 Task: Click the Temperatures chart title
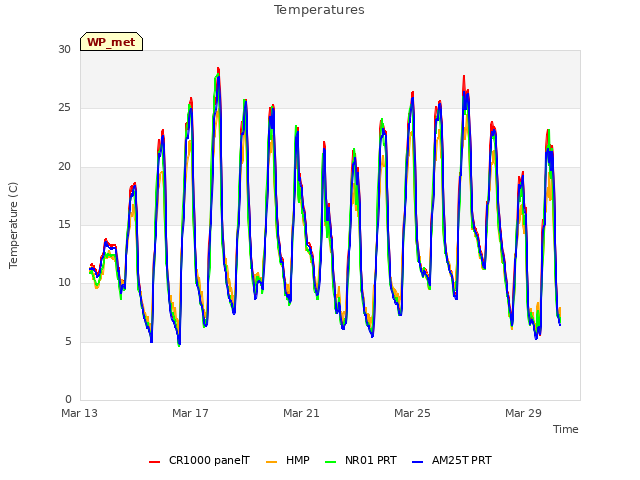[319, 10]
